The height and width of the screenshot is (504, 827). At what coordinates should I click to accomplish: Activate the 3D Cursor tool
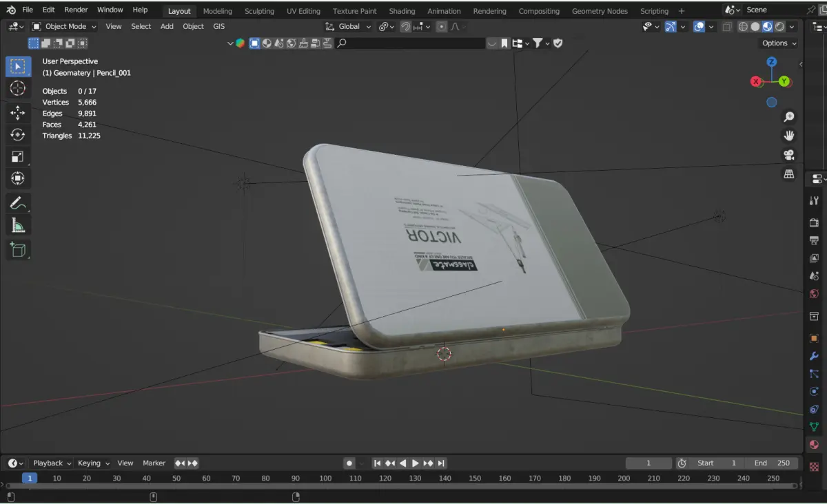(x=18, y=88)
